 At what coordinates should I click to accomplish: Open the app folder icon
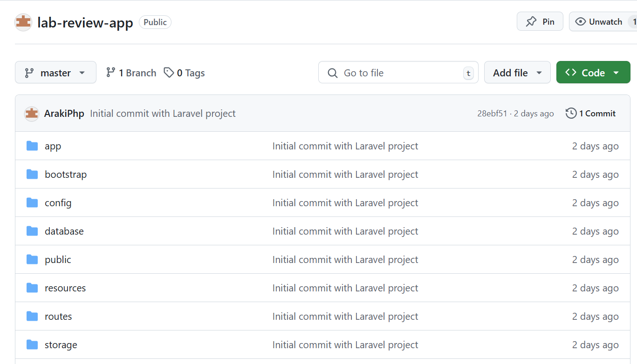click(32, 146)
